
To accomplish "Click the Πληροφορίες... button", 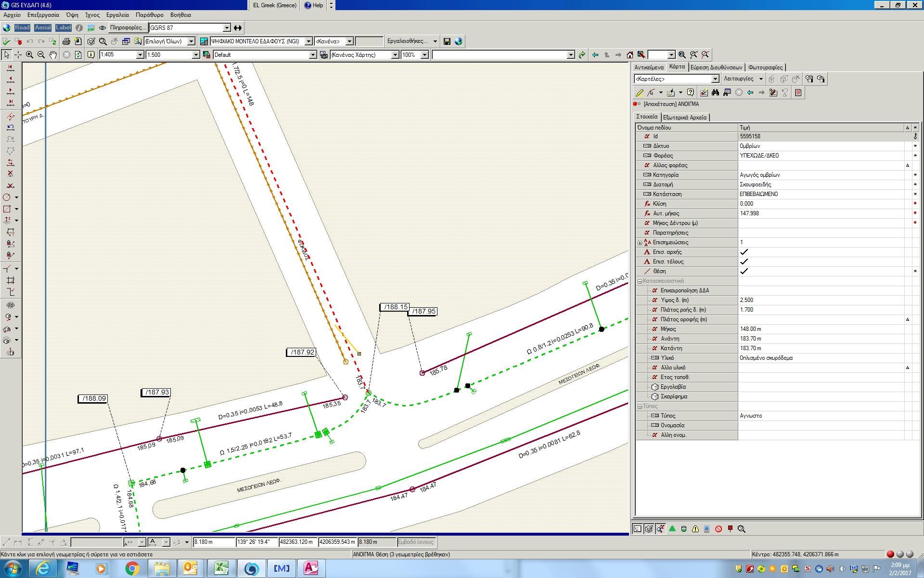I will [127, 28].
